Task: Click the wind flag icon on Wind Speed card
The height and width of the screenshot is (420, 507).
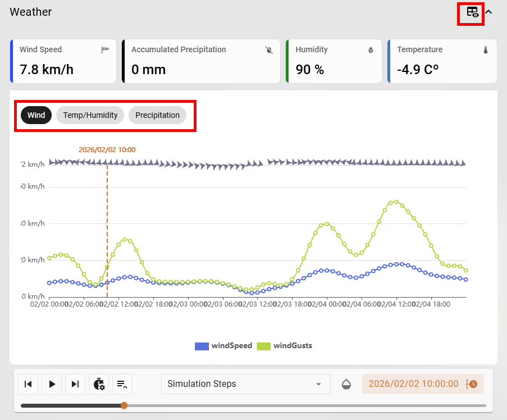Action: click(105, 50)
